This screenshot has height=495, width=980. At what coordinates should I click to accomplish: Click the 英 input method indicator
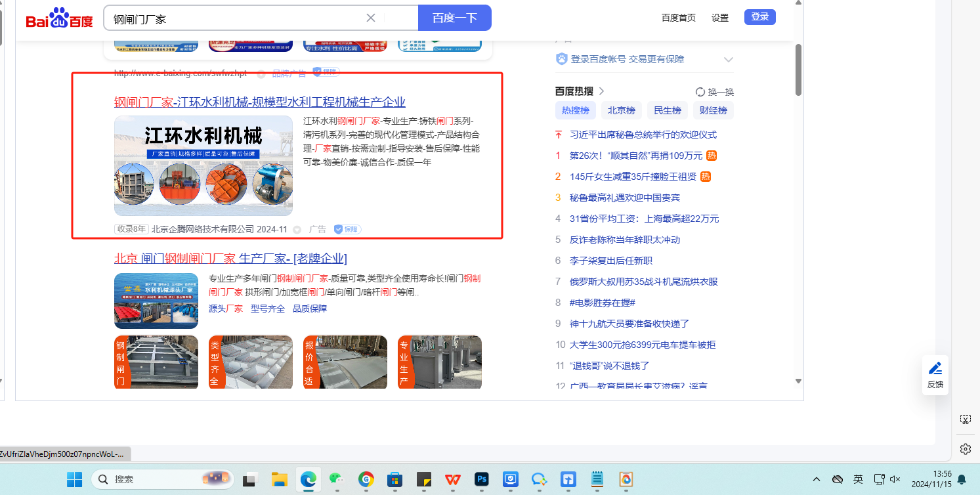[x=859, y=479]
